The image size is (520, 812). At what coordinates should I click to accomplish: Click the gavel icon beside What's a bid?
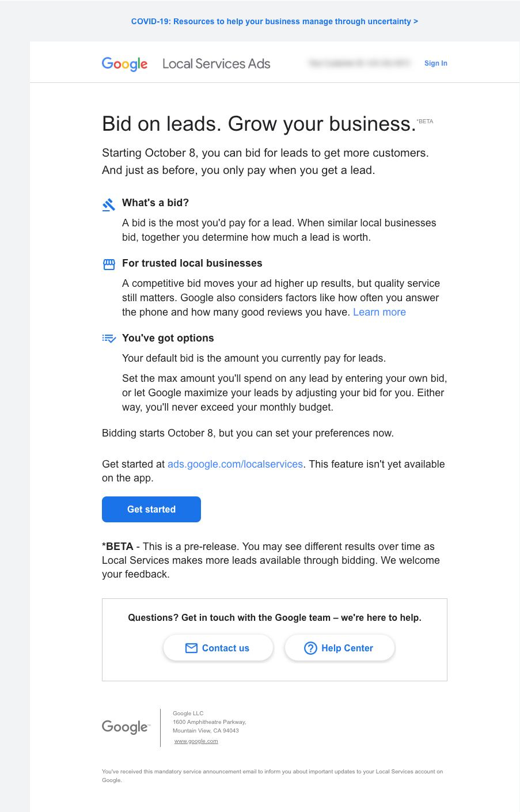(109, 204)
